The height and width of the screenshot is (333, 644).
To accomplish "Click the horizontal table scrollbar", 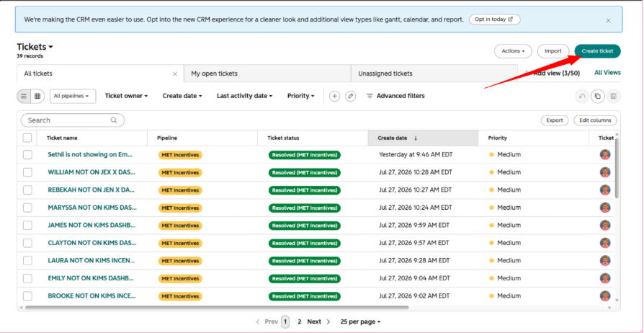I will point(217,307).
